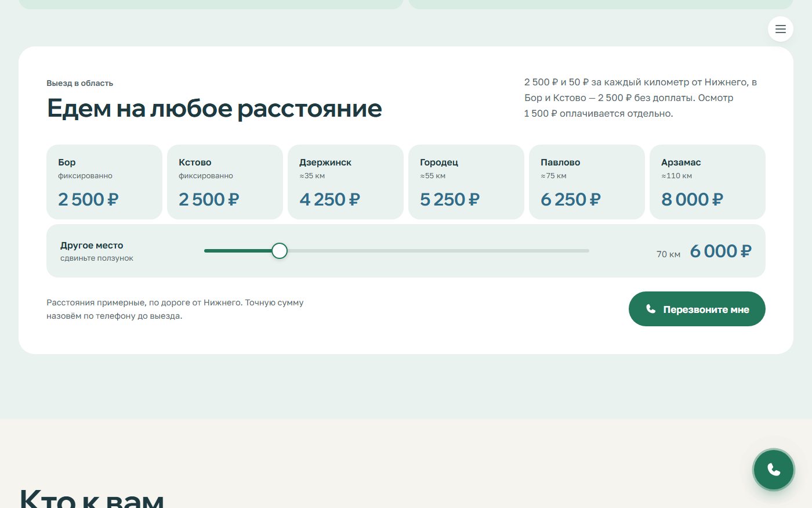This screenshot has width=812, height=508.
Task: Click the "сдвиньте ползунок" hint text
Action: point(97,258)
